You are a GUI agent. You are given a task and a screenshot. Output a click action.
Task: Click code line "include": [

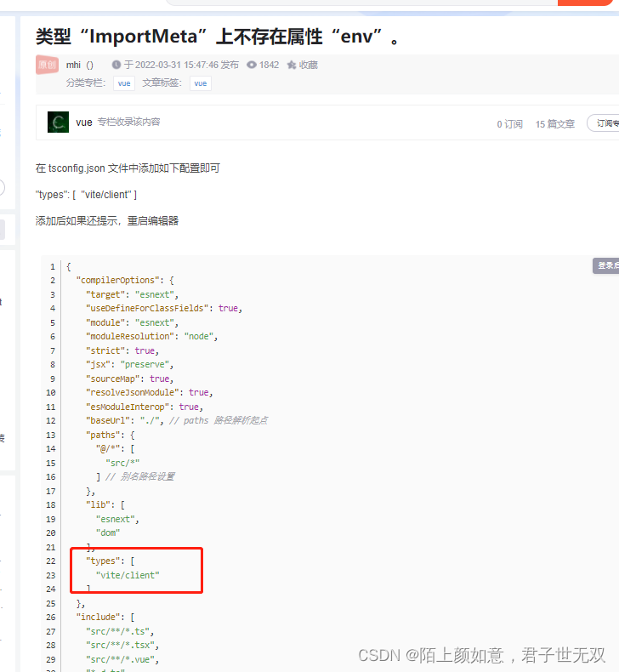point(105,618)
